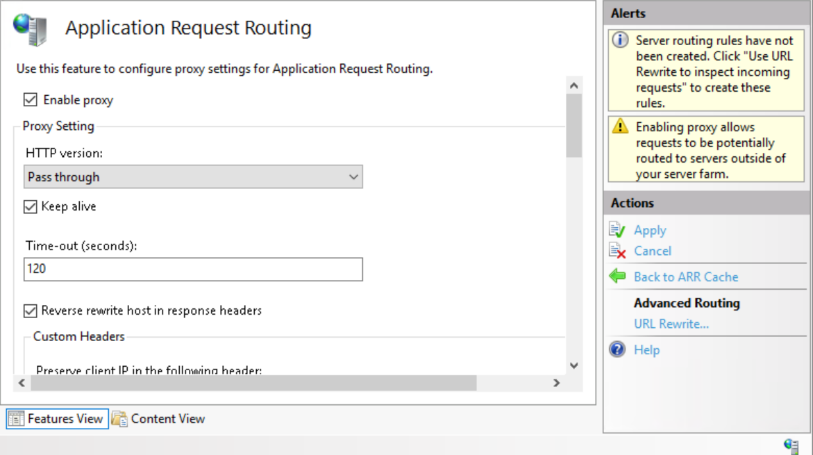The width and height of the screenshot is (813, 455).
Task: Apply the proxy settings
Action: [650, 230]
